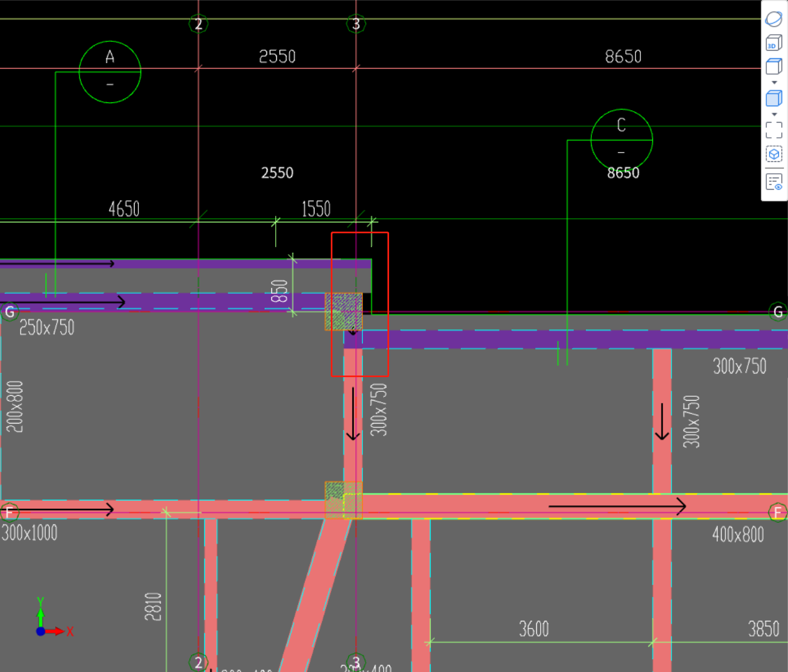Select horizontal 300x750 label at right
The height and width of the screenshot is (672, 788).
(739, 366)
